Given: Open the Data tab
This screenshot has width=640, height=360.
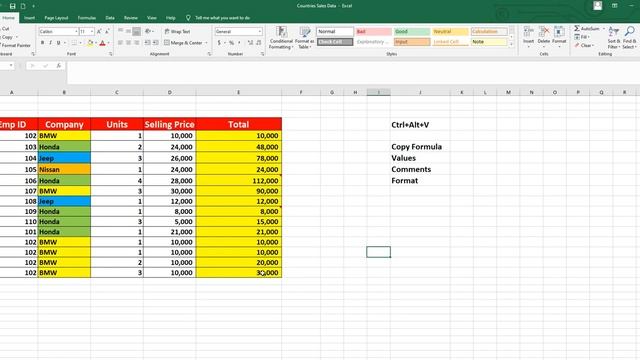Looking at the screenshot, I should (x=110, y=18).
